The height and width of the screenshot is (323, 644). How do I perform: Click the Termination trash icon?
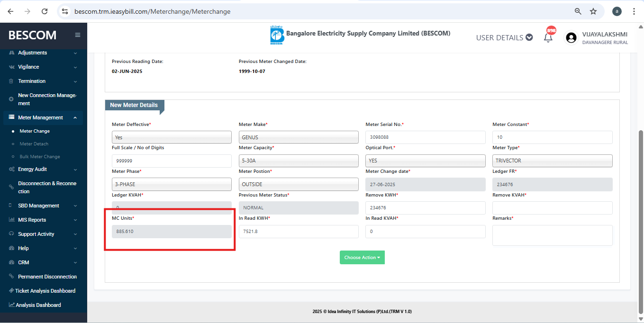coord(11,81)
